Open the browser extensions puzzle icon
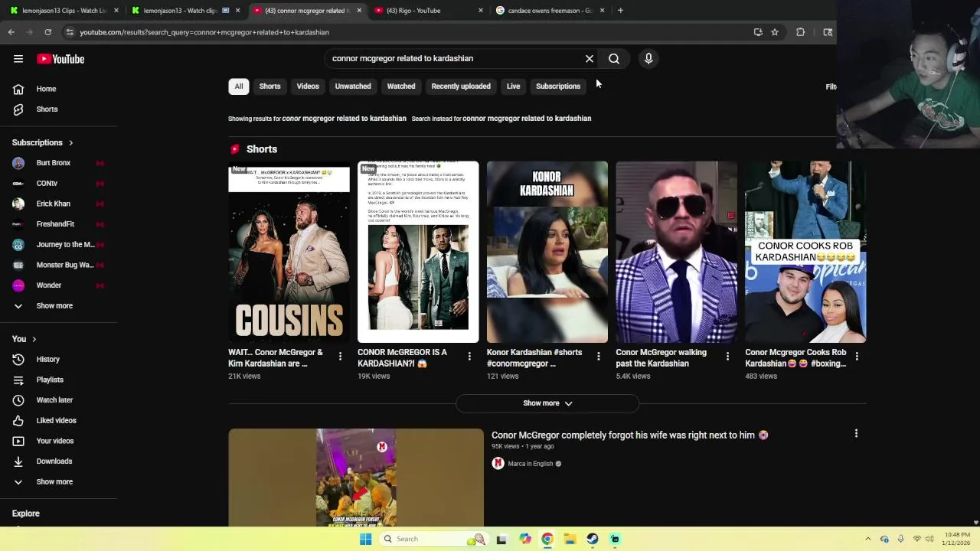The height and width of the screenshot is (551, 980). 801,32
